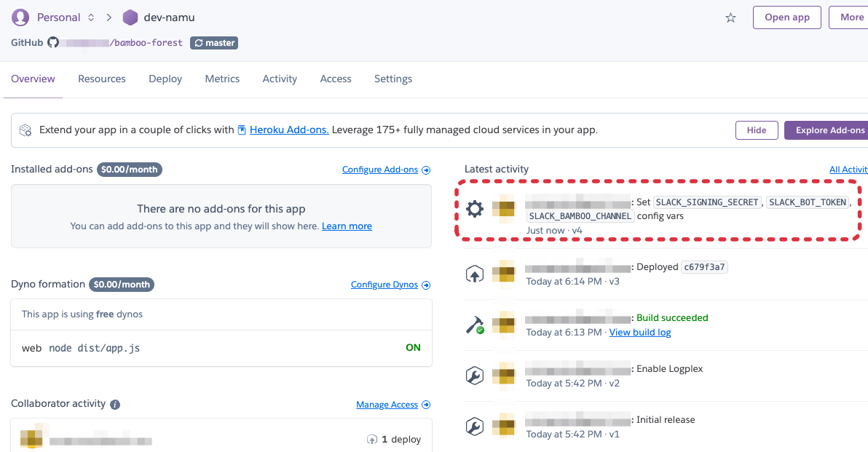This screenshot has width=868, height=452.
Task: Click the Personal account avatar icon
Action: point(20,17)
